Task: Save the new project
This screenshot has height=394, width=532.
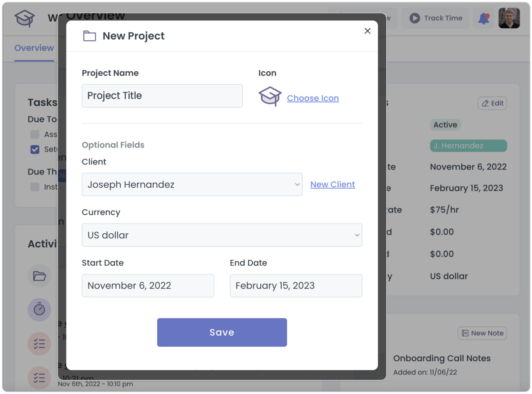Action: click(x=222, y=332)
